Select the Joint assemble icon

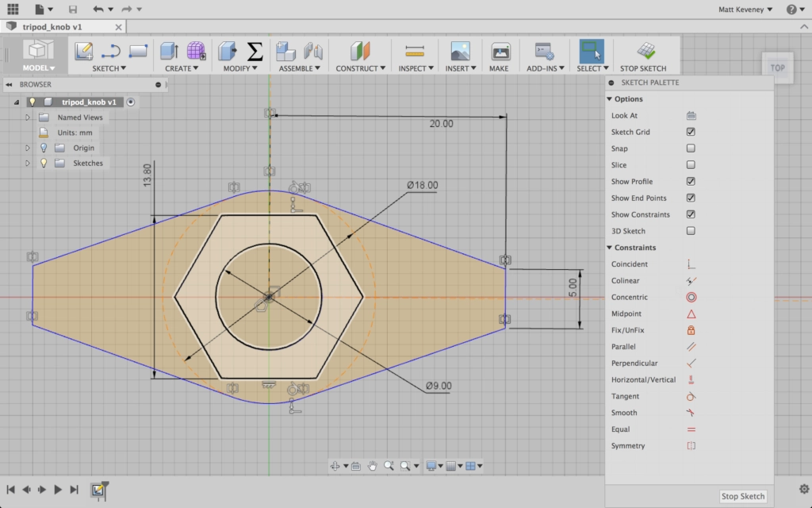click(313, 51)
